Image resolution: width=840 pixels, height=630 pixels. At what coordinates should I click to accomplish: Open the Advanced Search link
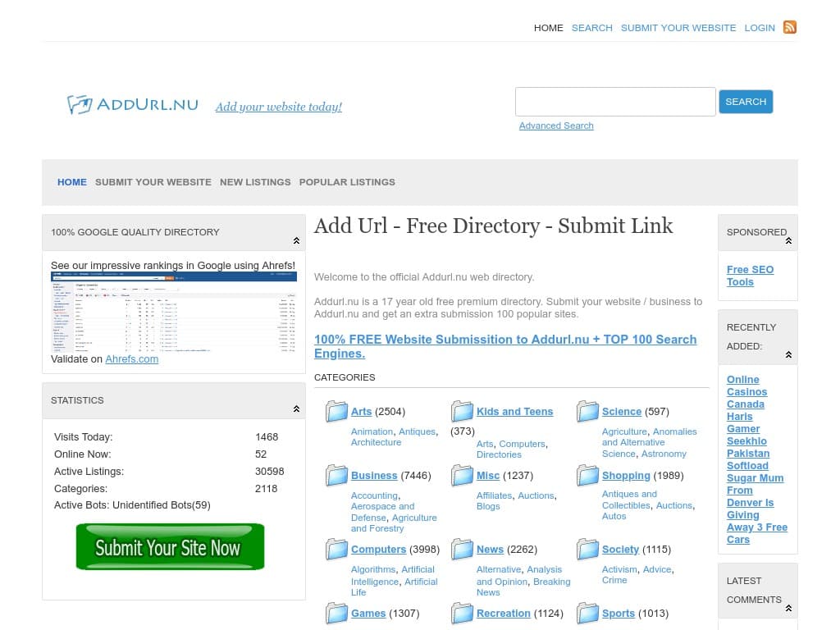coord(556,126)
